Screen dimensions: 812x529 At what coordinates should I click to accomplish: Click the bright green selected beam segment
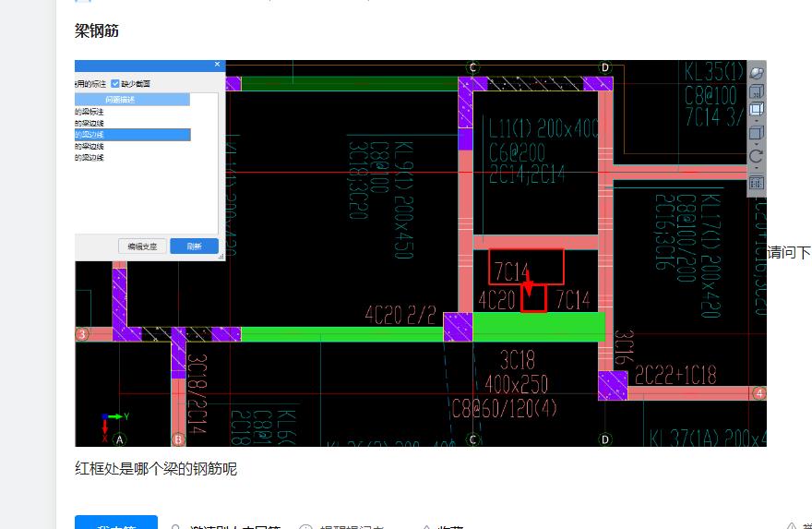[x=539, y=327]
